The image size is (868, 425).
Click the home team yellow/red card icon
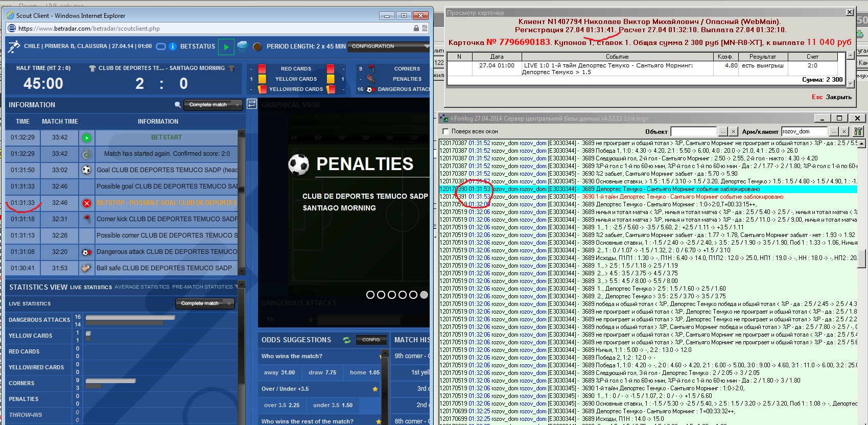262,89
